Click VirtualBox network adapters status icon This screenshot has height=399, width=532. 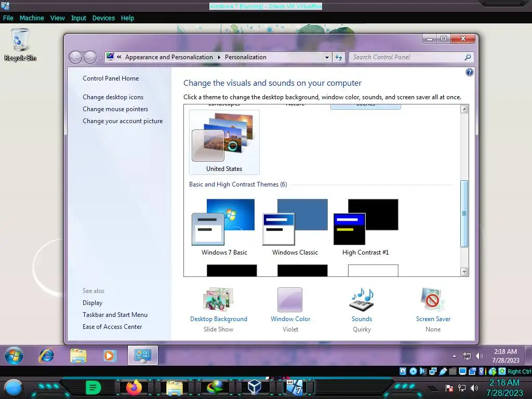coord(433,371)
